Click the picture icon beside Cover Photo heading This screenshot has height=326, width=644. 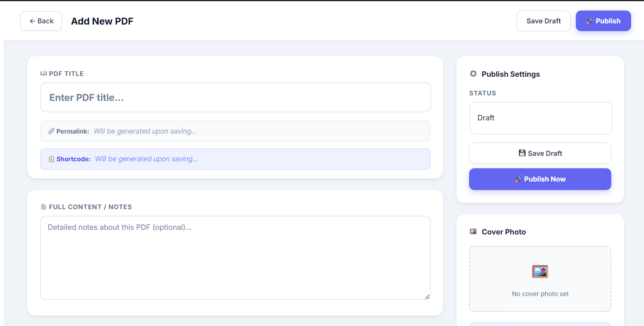473,232
